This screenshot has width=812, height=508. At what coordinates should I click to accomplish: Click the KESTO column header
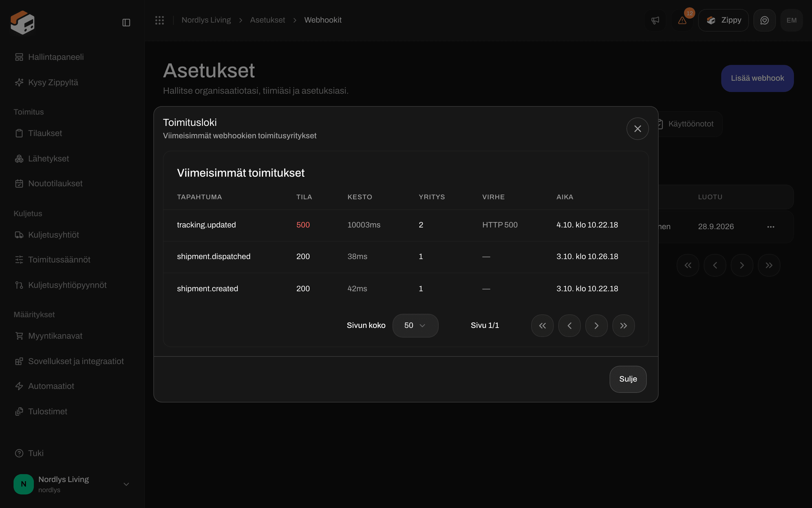(x=360, y=197)
